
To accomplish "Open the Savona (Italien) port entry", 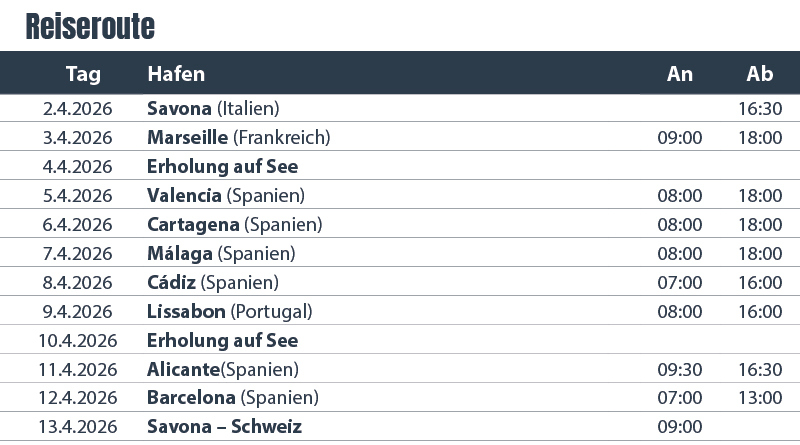I will click(212, 108).
